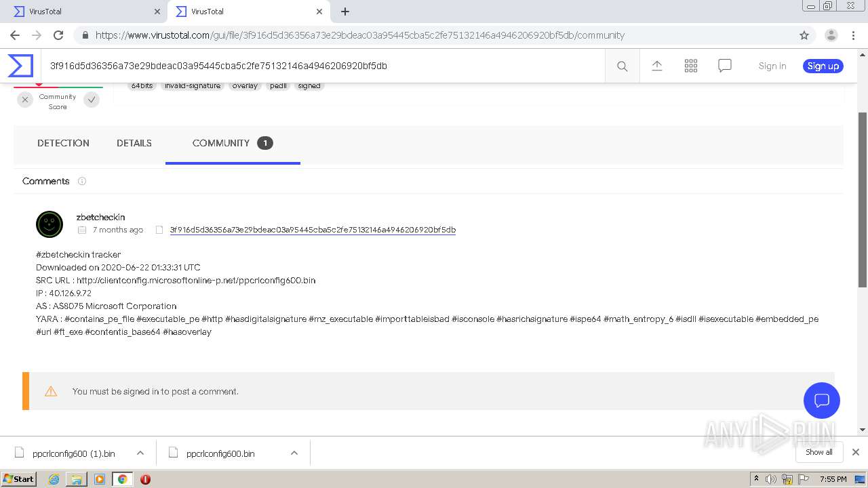
Task: Click the signed tag
Action: (309, 86)
